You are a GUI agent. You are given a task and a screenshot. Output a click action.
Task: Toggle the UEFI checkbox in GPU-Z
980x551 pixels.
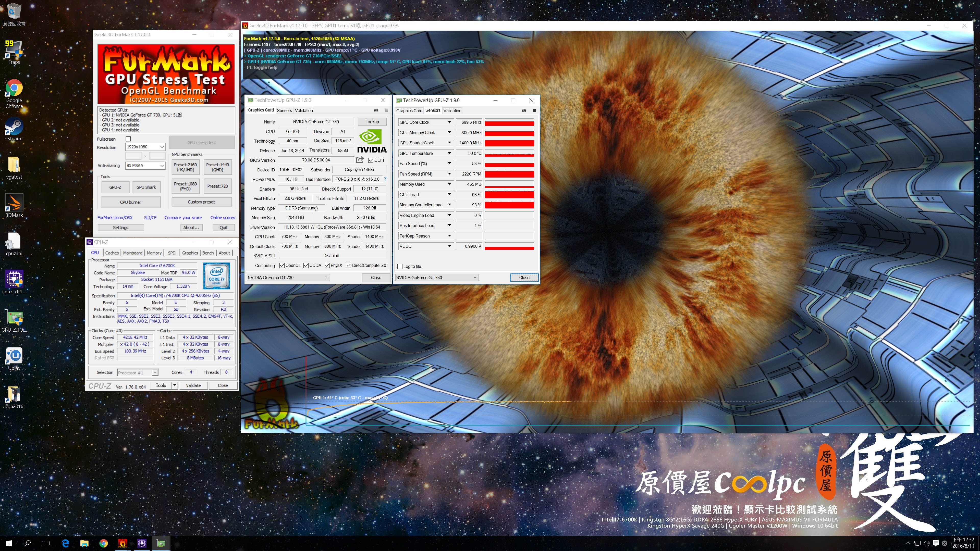(371, 160)
